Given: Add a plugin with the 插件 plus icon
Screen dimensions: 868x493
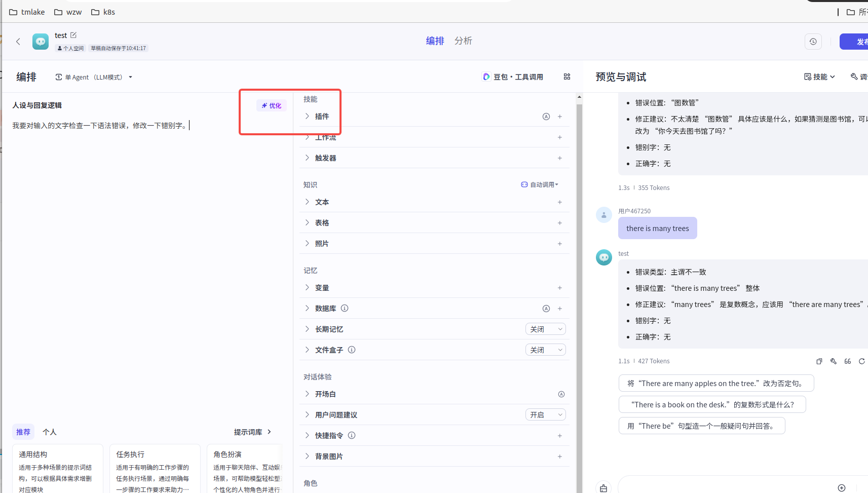Looking at the screenshot, I should [x=560, y=117].
